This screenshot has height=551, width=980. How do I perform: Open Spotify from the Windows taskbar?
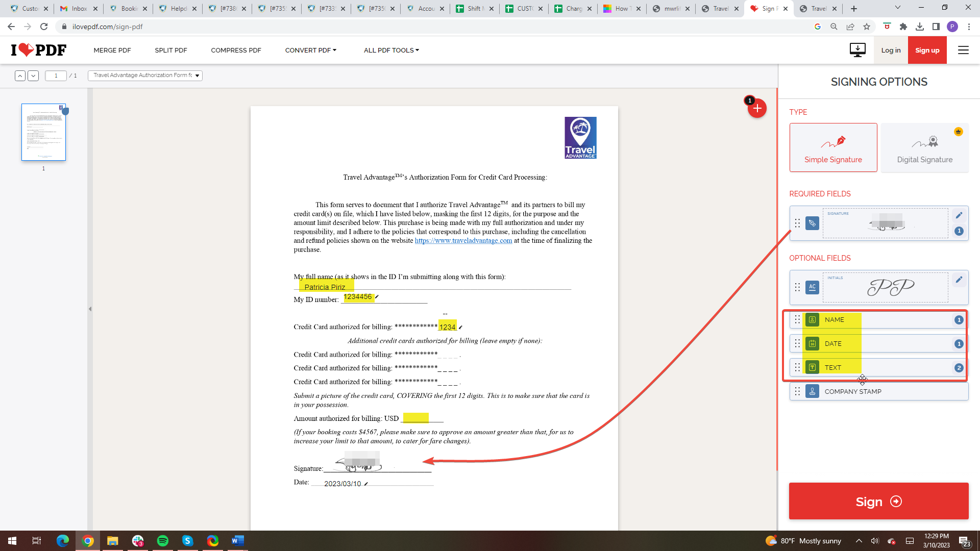coord(163,541)
